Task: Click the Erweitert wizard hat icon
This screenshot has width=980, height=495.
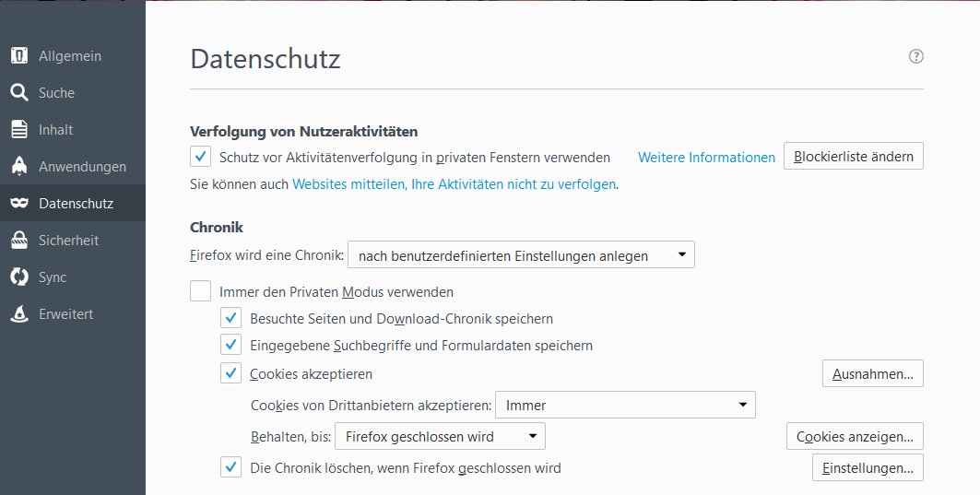Action: point(18,314)
